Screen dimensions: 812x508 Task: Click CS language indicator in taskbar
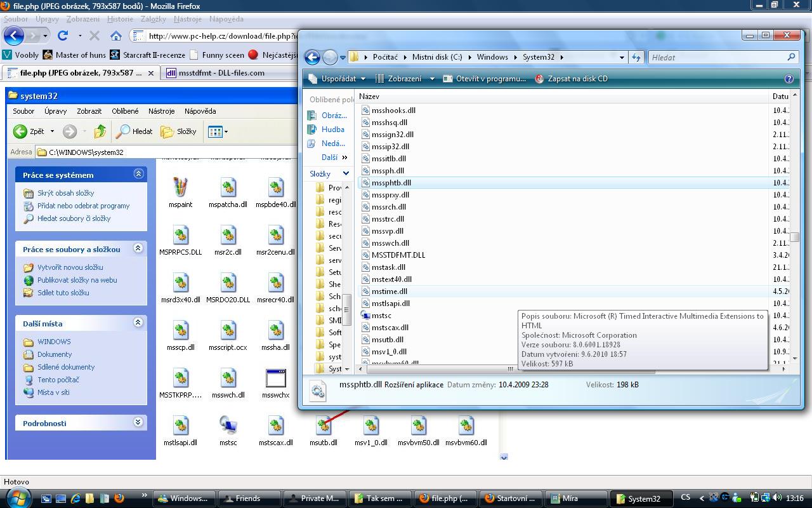[686, 498]
